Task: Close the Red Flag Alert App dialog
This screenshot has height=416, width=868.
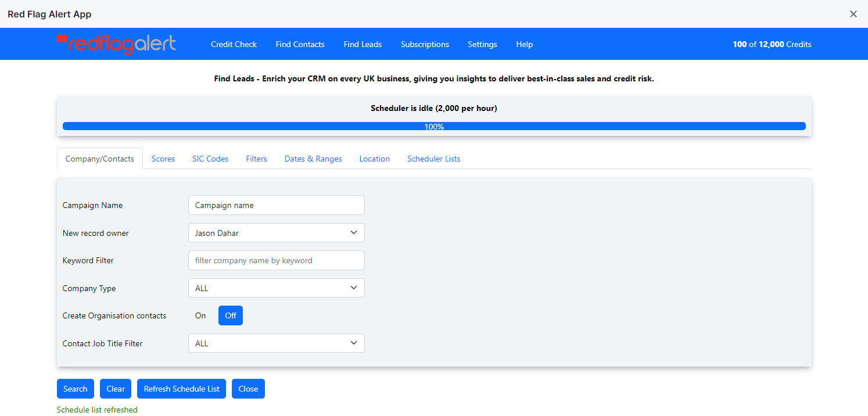Action: [x=853, y=14]
